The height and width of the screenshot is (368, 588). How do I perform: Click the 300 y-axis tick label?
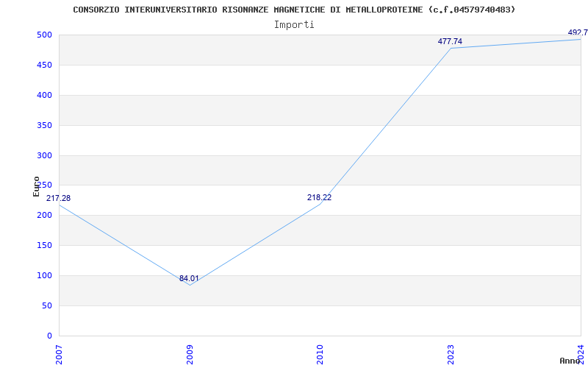tap(44, 155)
